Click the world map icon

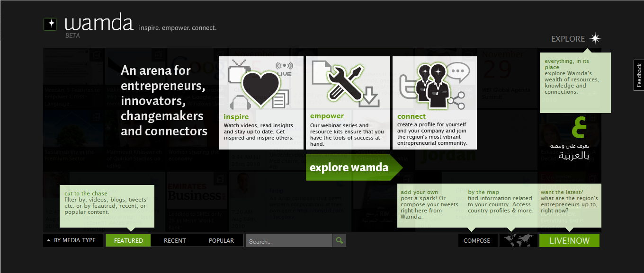point(519,240)
